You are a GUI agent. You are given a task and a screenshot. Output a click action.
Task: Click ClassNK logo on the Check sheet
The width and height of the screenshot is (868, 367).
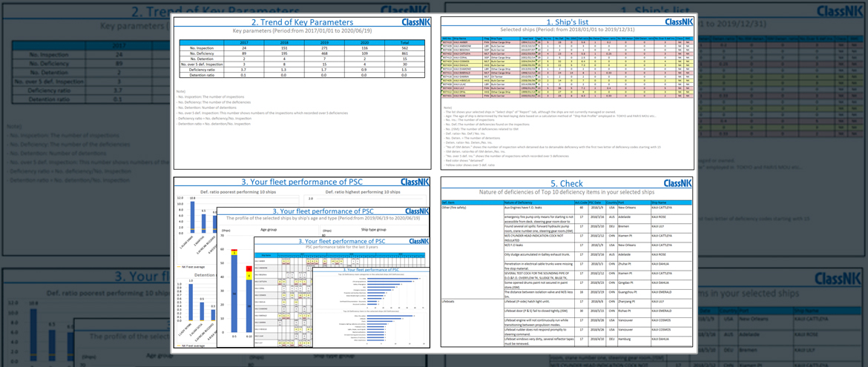pos(678,183)
